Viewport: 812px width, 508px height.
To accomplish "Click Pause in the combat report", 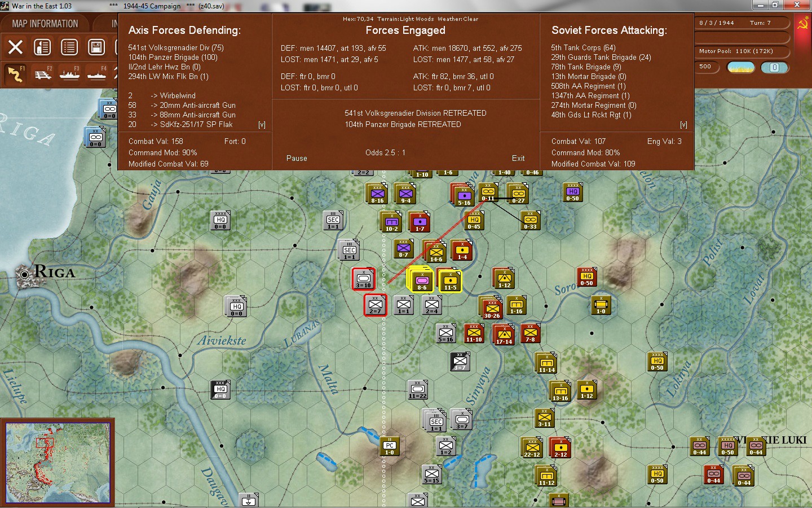I will (297, 159).
